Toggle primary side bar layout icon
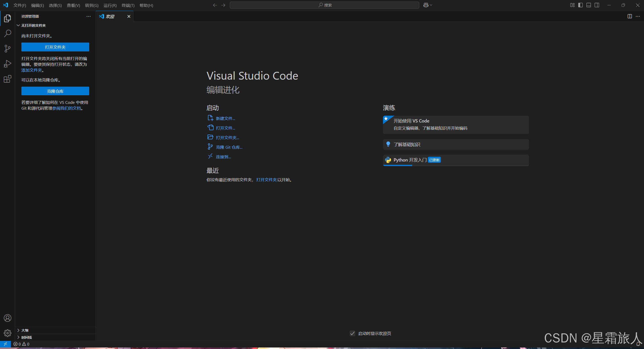The width and height of the screenshot is (644, 349). pos(581,5)
